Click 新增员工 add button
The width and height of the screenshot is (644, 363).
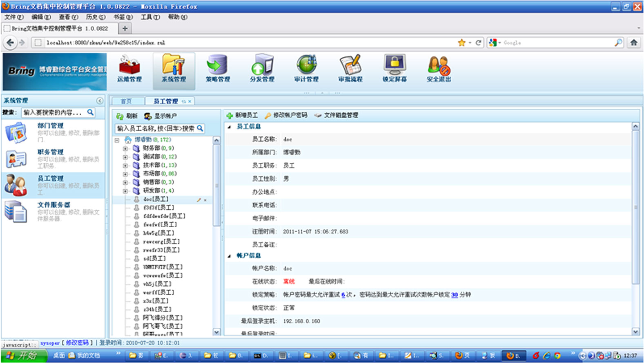click(x=242, y=115)
